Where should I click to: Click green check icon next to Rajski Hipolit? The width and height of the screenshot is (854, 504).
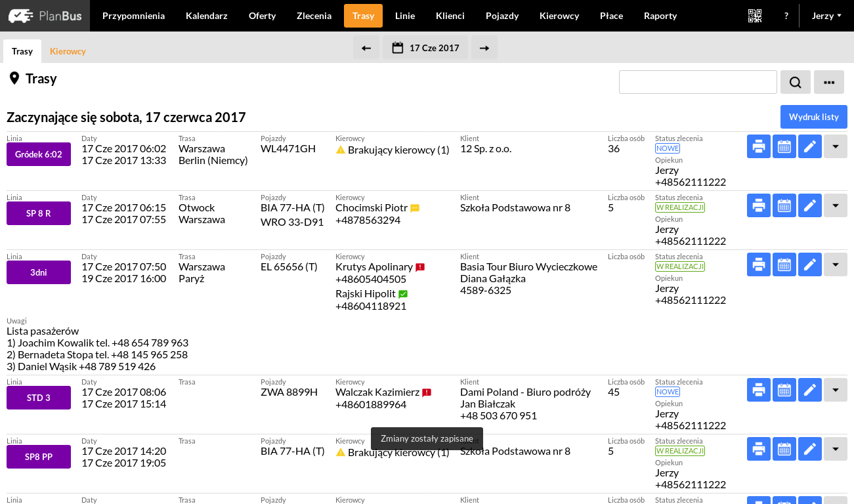point(403,294)
